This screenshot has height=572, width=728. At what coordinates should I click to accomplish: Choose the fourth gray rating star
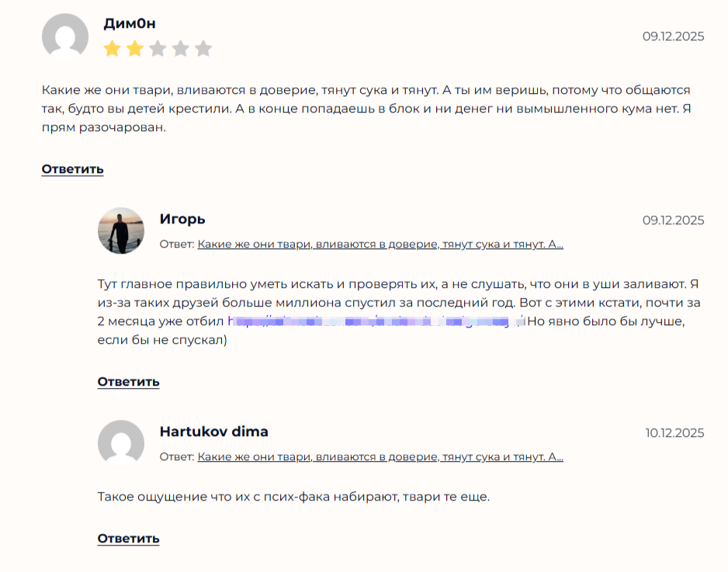[181, 49]
